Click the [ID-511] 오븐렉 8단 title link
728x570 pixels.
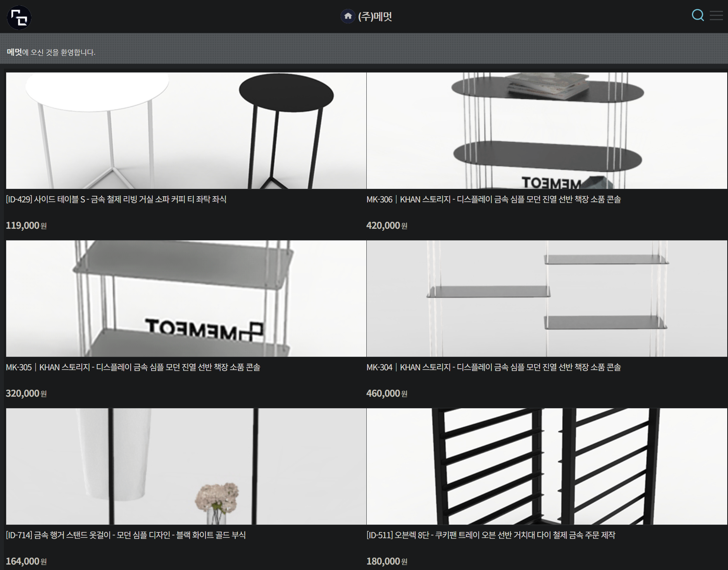point(491,535)
